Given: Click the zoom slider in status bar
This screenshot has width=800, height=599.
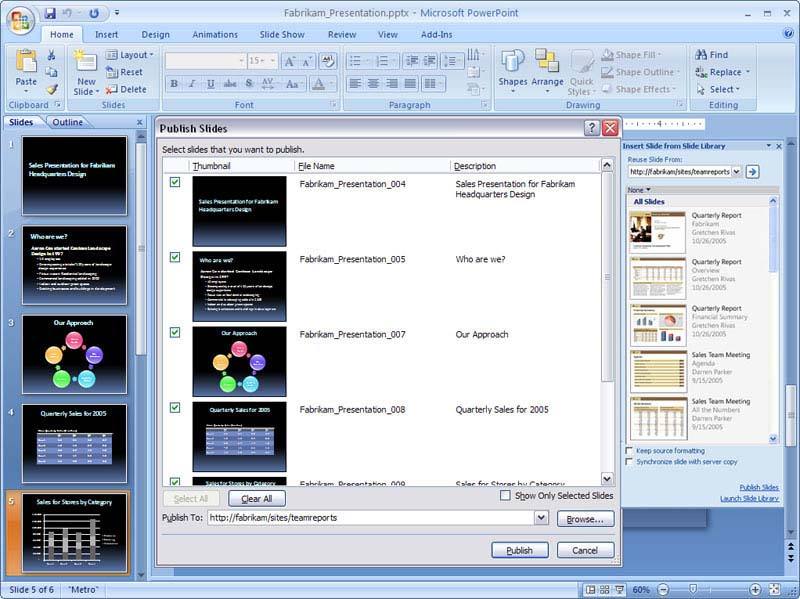Looking at the screenshot, I should click(693, 589).
